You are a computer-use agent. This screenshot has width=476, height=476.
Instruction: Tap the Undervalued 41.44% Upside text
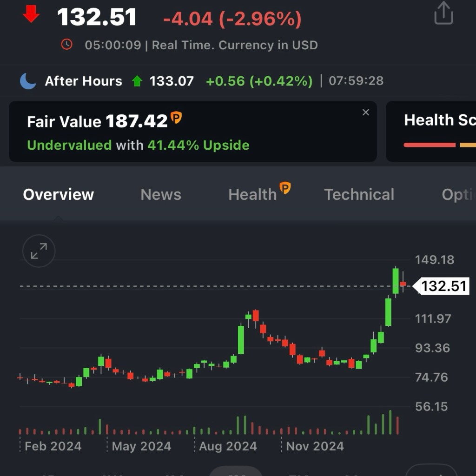pyautogui.click(x=138, y=145)
